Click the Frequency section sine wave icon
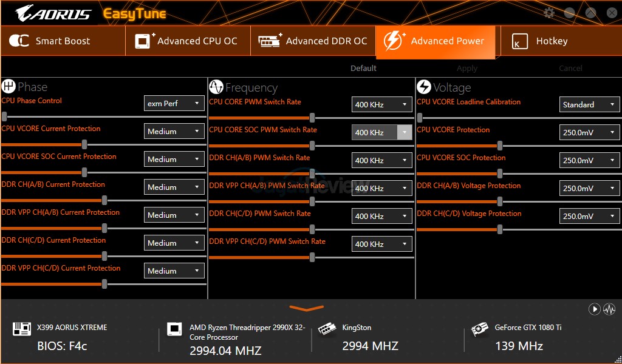Screen dimensions: 622x364 (x=216, y=87)
